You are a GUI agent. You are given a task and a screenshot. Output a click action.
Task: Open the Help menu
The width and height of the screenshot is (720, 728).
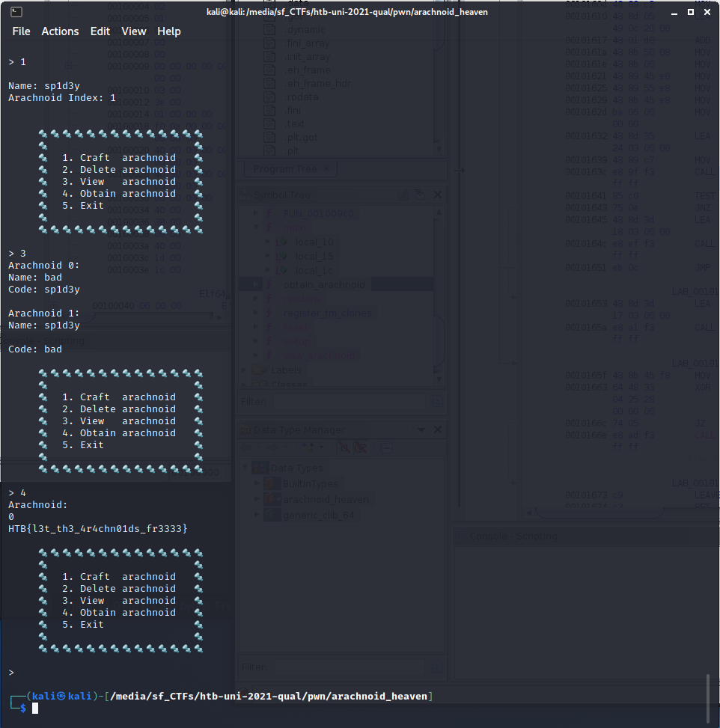(169, 31)
